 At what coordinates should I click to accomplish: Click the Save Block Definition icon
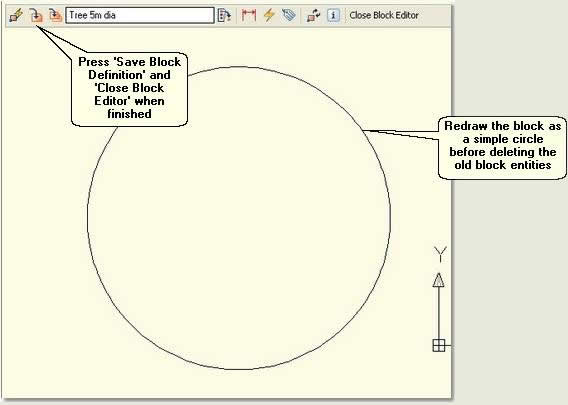[x=36, y=16]
